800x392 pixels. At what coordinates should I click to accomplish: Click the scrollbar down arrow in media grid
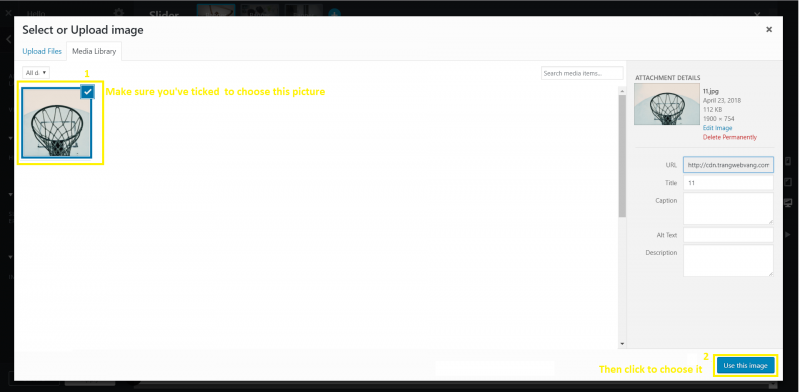coord(622,344)
